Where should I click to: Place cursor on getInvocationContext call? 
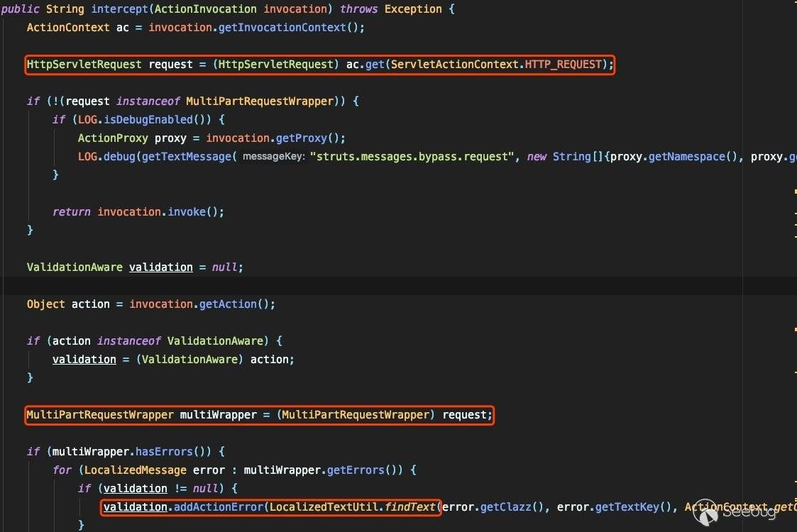tap(282, 28)
